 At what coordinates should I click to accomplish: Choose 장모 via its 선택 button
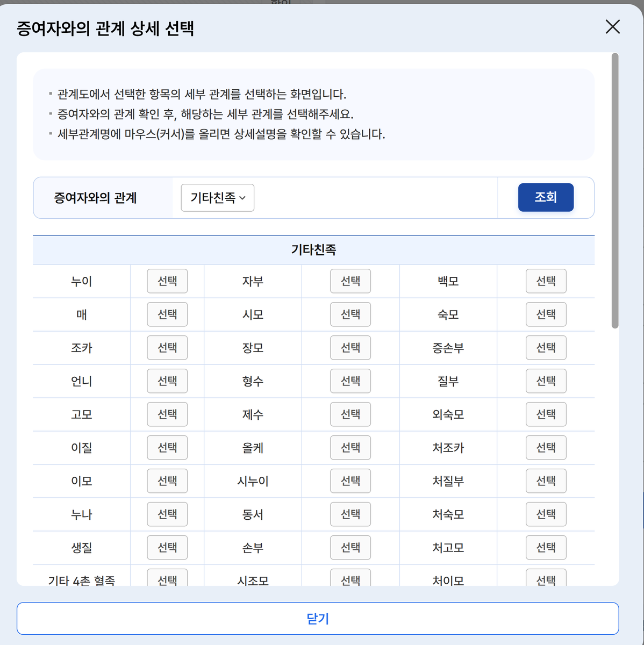350,348
